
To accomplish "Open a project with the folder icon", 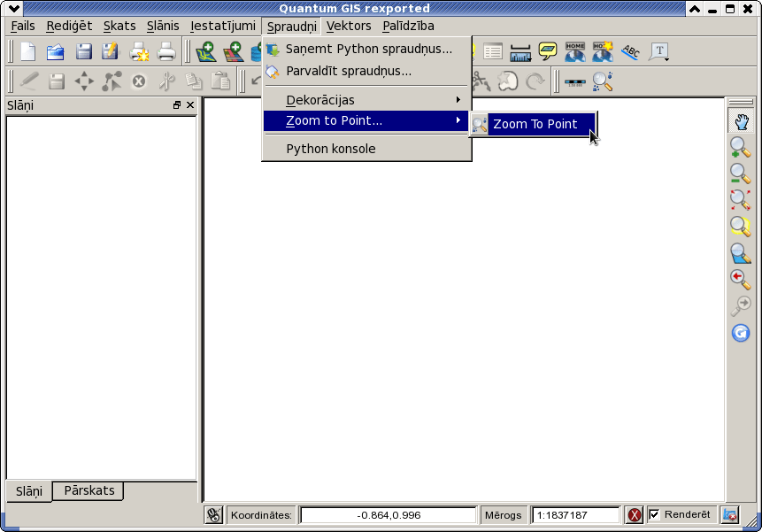I will (56, 51).
